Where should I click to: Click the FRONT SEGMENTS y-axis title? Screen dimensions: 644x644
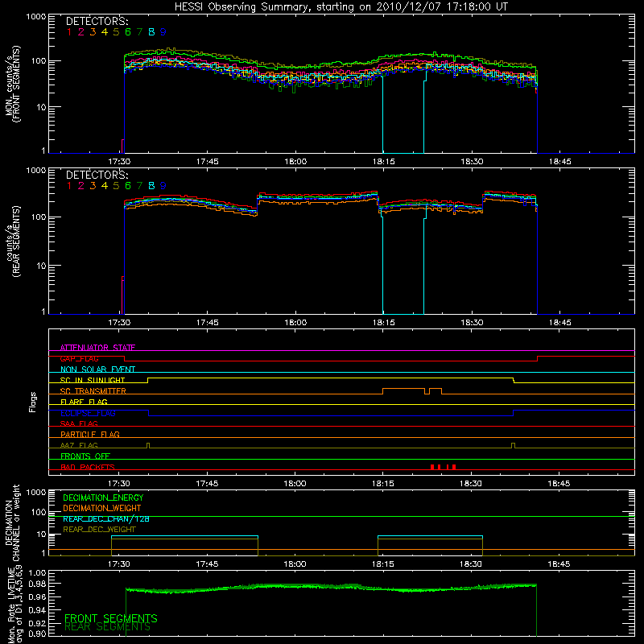pyautogui.click(x=12, y=84)
